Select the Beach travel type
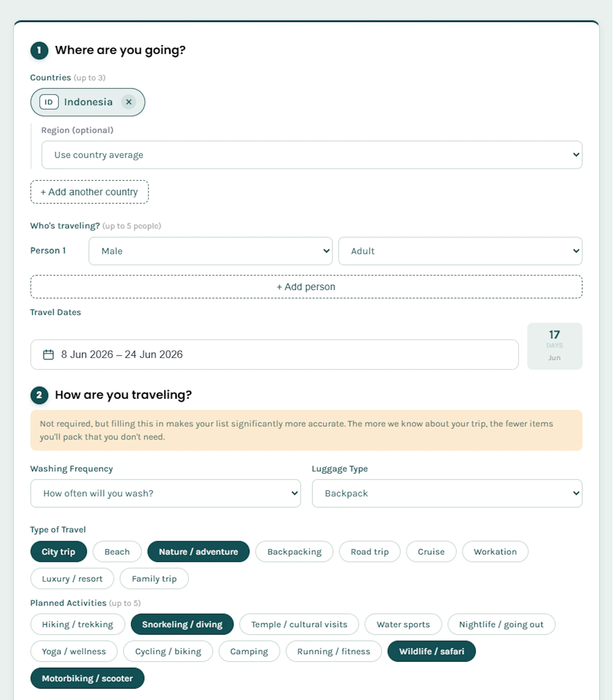Image resolution: width=613 pixels, height=700 pixels. [117, 552]
